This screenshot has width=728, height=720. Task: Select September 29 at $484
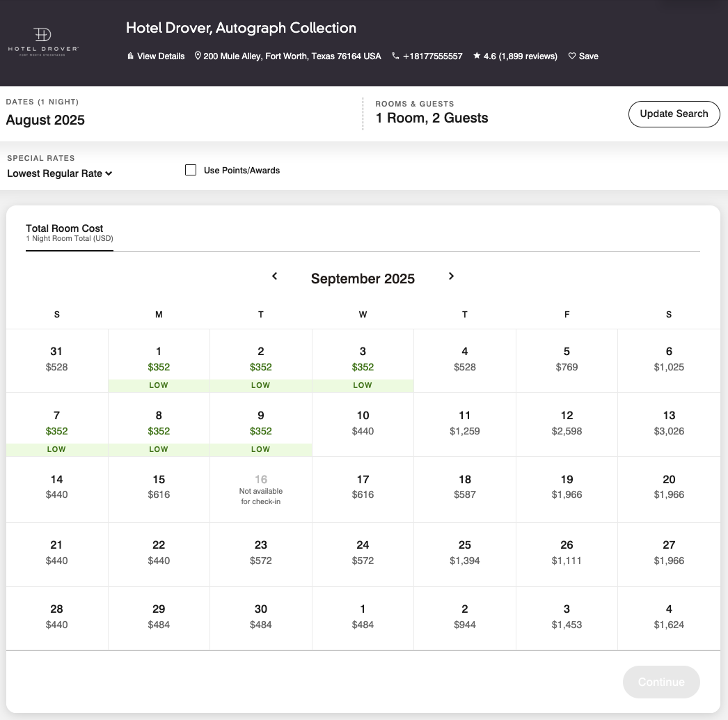pyautogui.click(x=159, y=619)
